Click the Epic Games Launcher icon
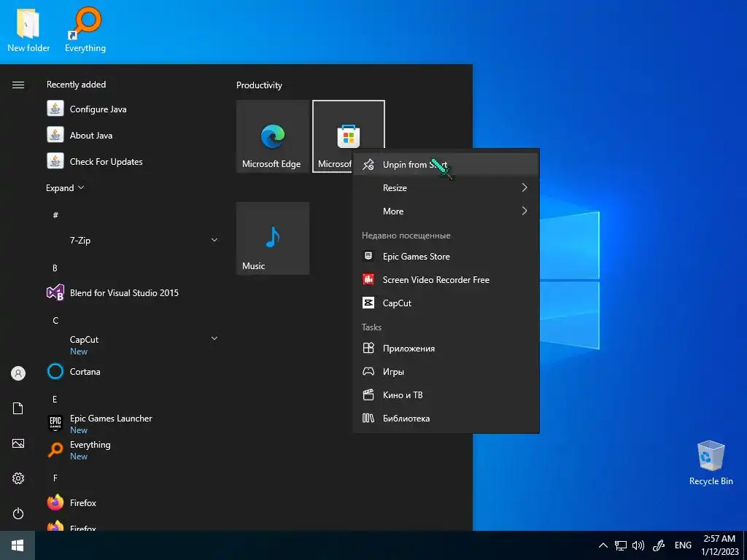Viewport: 747px width, 560px height. pyautogui.click(x=55, y=422)
